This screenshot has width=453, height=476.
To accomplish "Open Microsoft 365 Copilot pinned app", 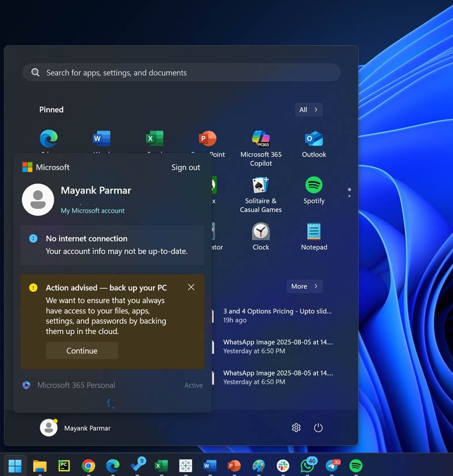I will click(261, 148).
